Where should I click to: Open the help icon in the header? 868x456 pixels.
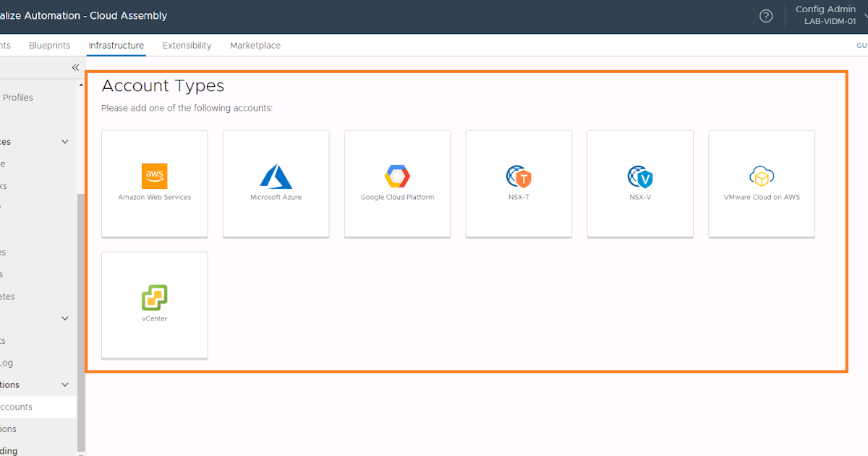(766, 15)
